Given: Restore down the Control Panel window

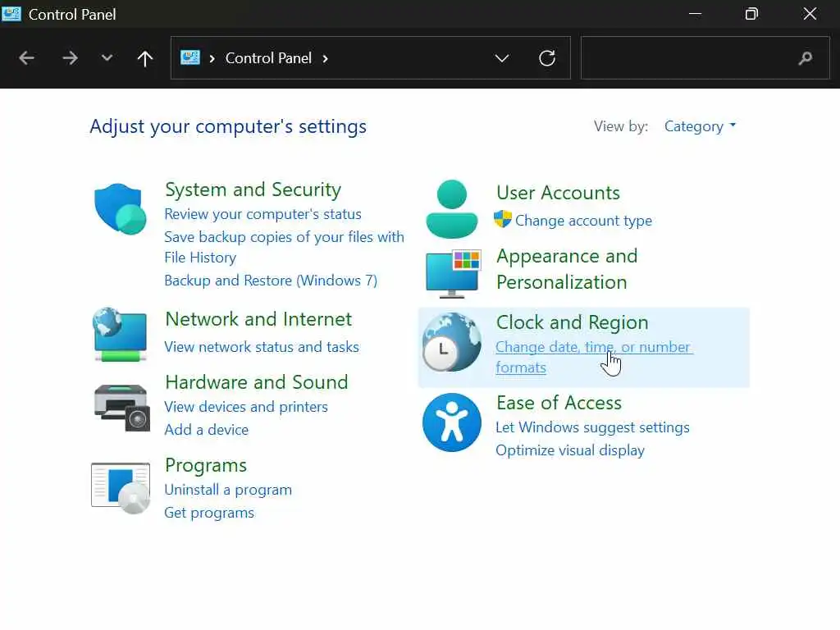Looking at the screenshot, I should (x=751, y=14).
